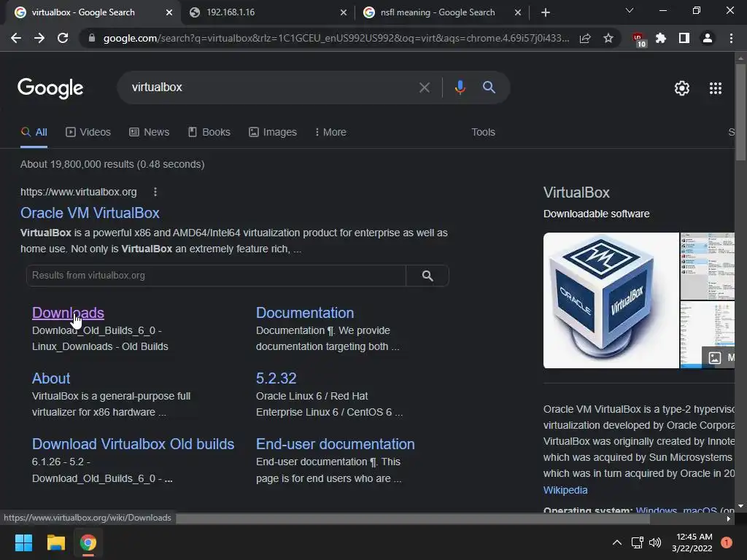Open the About sitelink
747x560 pixels.
tap(51, 378)
